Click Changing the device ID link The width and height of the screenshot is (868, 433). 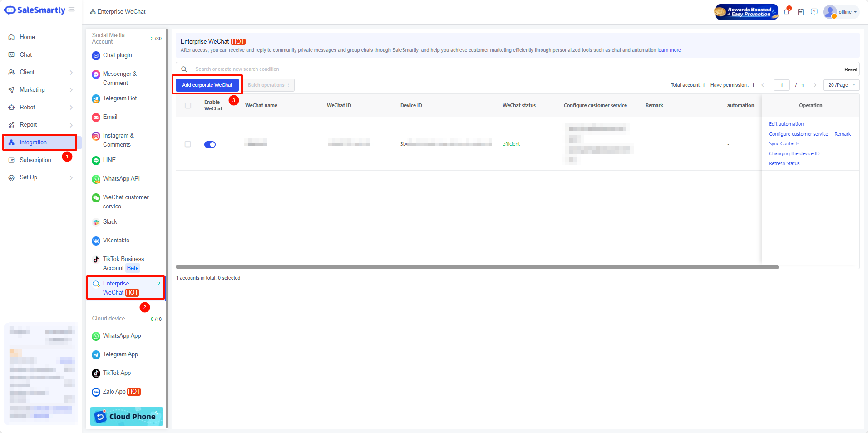(794, 153)
